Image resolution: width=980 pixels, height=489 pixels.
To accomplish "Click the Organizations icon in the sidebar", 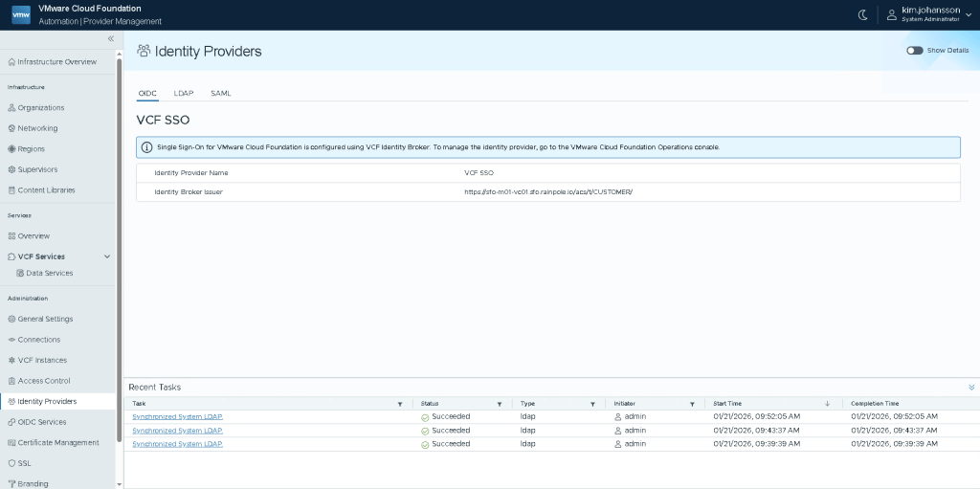I will (x=11, y=108).
